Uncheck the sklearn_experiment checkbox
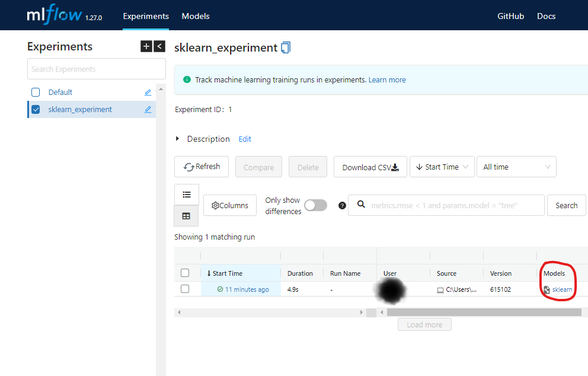This screenshot has height=376, width=588. [x=36, y=110]
